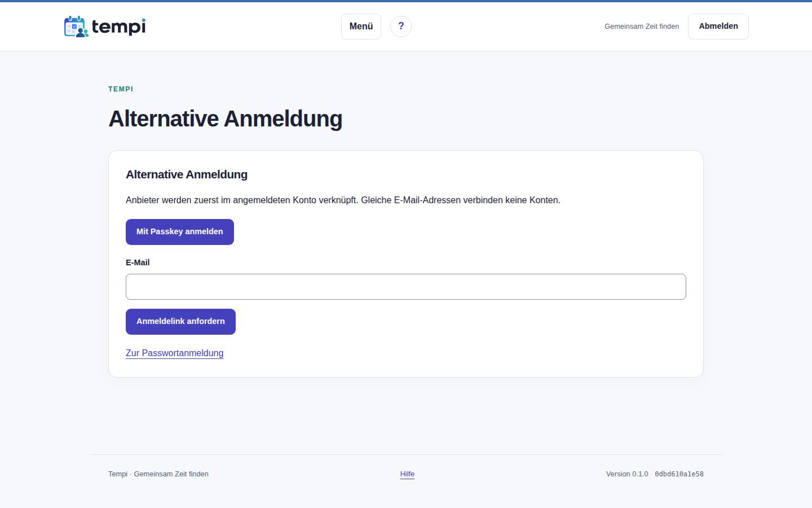
Task: Open the Hilfe link in footer
Action: (407, 474)
